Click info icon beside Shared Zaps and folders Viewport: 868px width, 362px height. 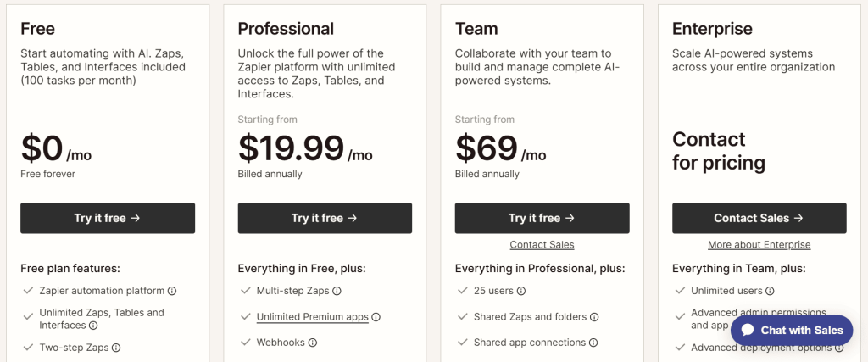594,317
